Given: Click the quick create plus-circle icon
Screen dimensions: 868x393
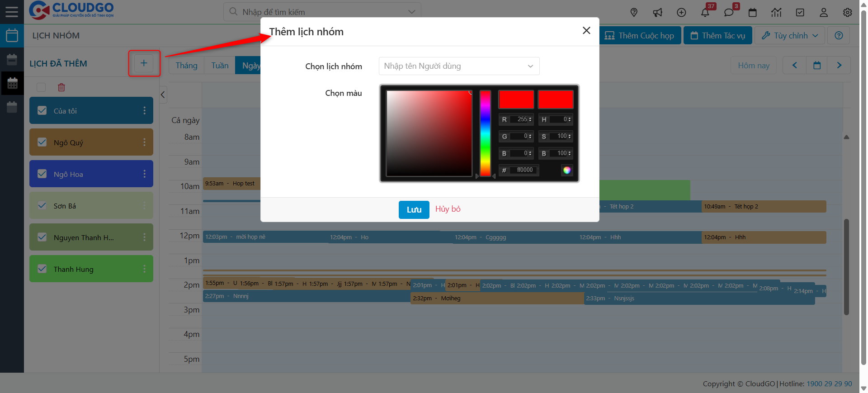Looking at the screenshot, I should point(681,12).
